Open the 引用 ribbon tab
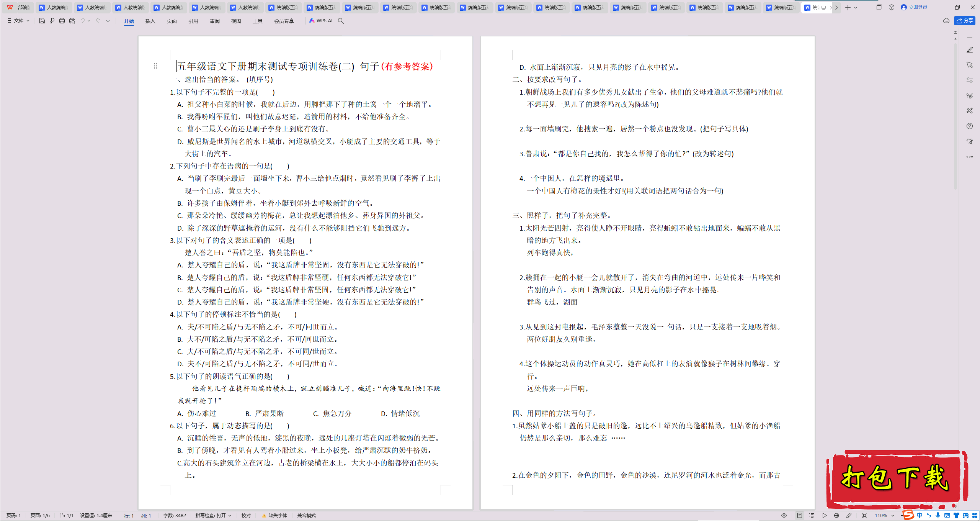Screen dimensions: 980x521 (193, 21)
